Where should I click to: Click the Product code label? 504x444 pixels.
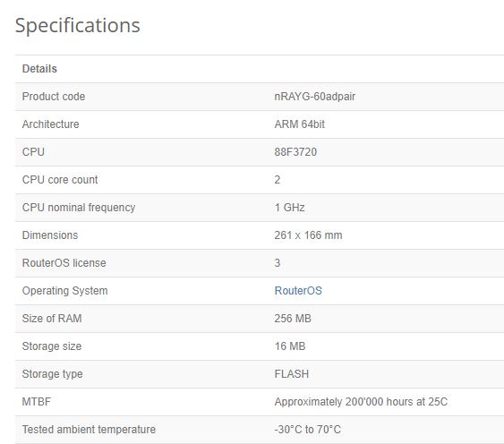[54, 97]
